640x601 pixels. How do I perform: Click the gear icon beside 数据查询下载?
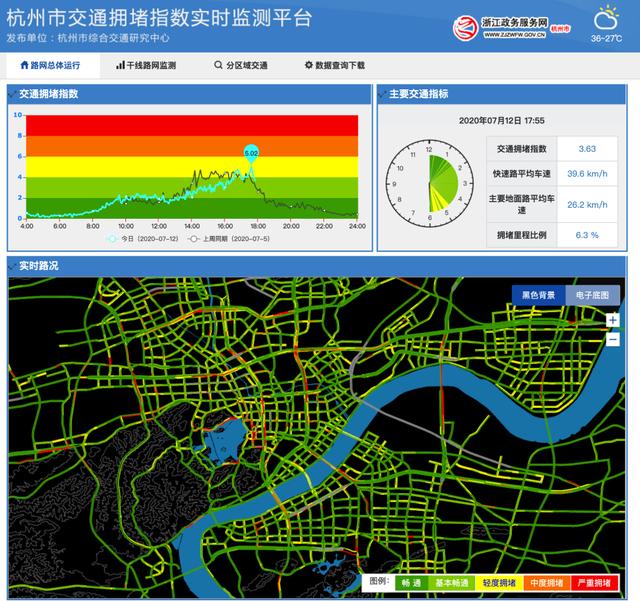click(x=308, y=66)
